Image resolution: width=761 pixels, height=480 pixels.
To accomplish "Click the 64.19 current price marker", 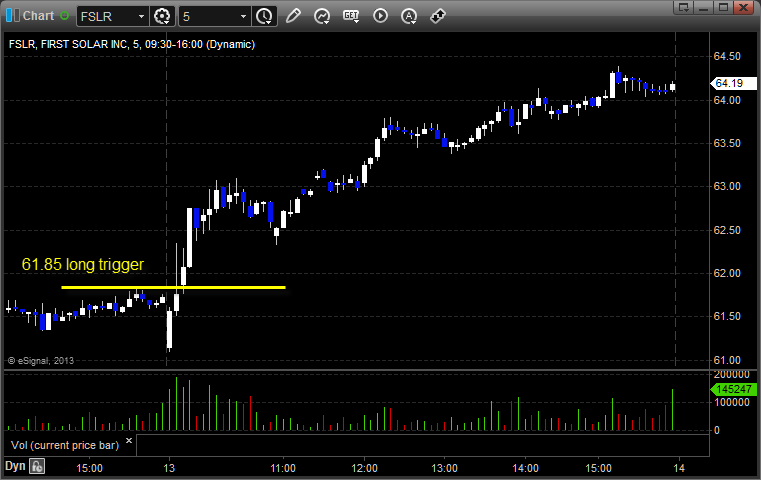I will 734,83.
